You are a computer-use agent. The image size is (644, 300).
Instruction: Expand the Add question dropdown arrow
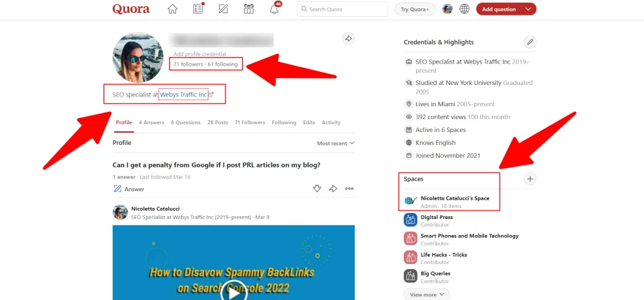click(528, 9)
